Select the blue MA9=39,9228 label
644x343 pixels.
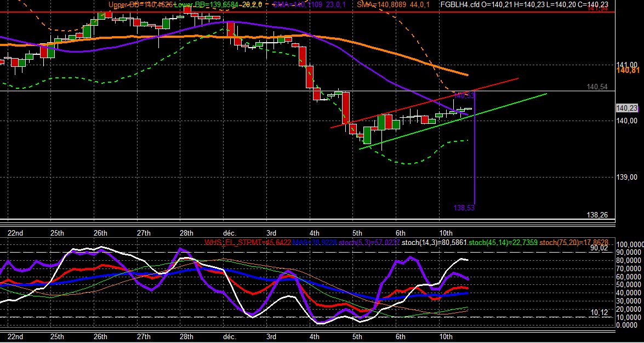coord(315,242)
